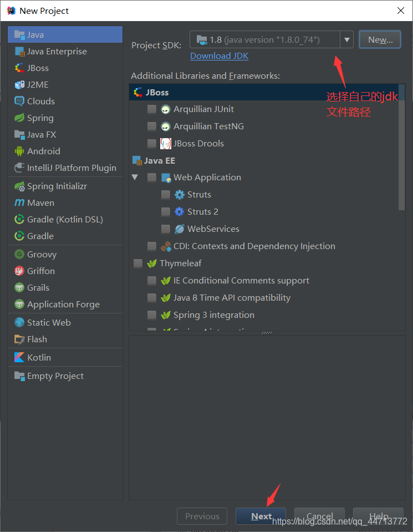Image resolution: width=413 pixels, height=532 pixels.
Task: Check the Spring 3 integration checkbox
Action: [x=151, y=315]
